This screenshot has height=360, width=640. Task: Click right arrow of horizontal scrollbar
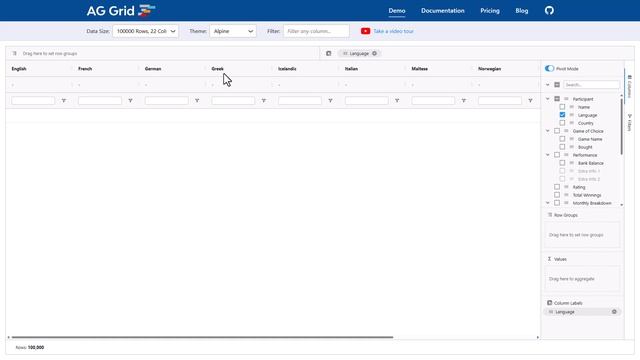click(x=538, y=337)
